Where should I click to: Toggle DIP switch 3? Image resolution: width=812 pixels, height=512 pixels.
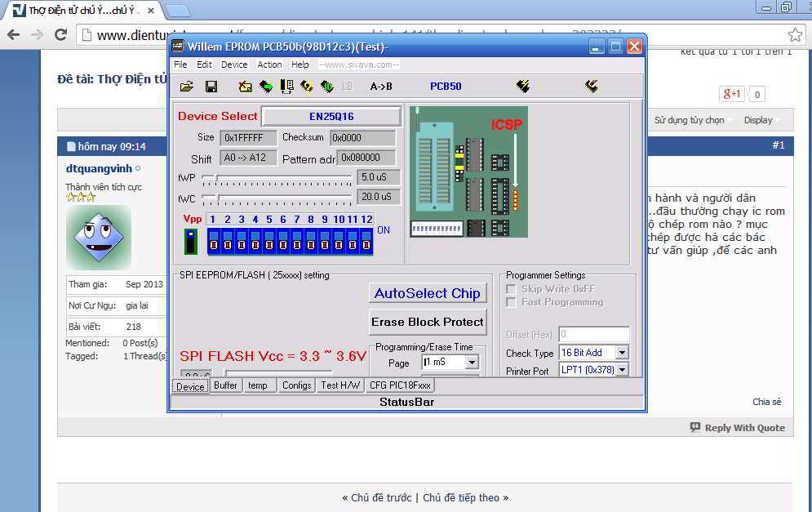click(x=242, y=242)
